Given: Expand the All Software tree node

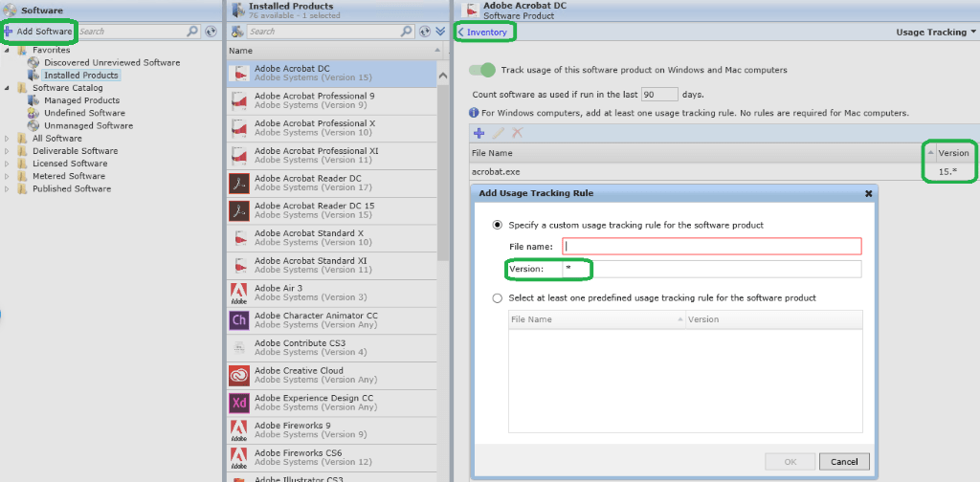Looking at the screenshot, I should [8, 139].
